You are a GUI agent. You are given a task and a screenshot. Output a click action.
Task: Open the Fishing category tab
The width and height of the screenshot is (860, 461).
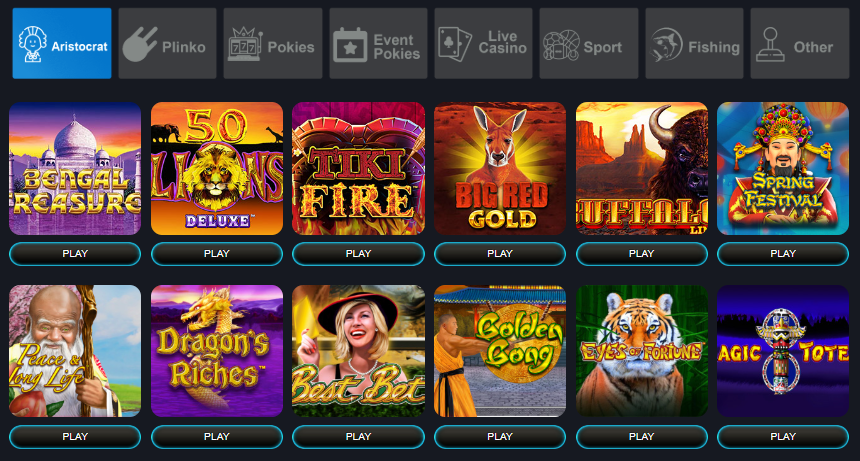coord(694,43)
